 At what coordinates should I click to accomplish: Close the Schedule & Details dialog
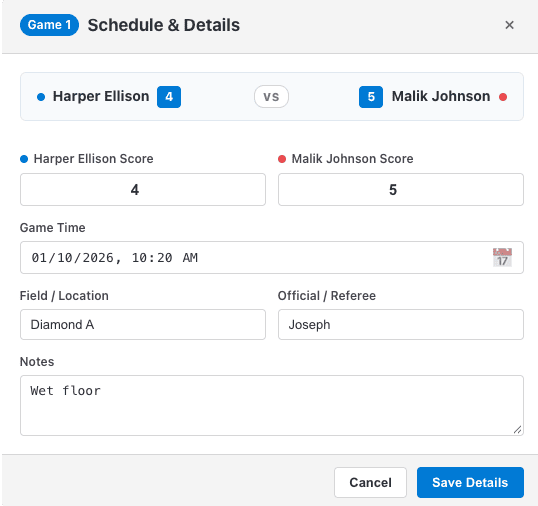coord(509,25)
